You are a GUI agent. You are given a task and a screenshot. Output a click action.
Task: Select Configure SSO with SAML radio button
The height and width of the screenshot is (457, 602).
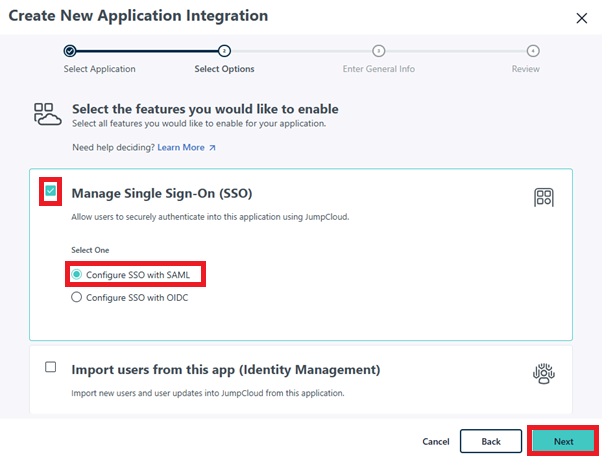76,274
